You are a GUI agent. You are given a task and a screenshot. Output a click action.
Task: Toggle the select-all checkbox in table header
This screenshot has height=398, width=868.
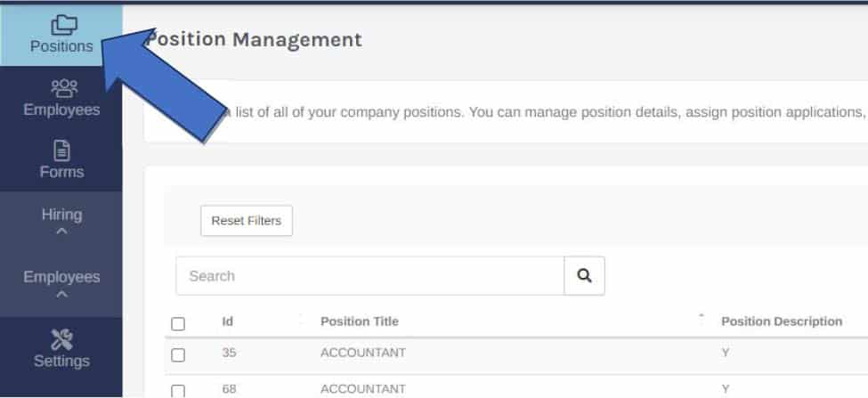coord(178,324)
